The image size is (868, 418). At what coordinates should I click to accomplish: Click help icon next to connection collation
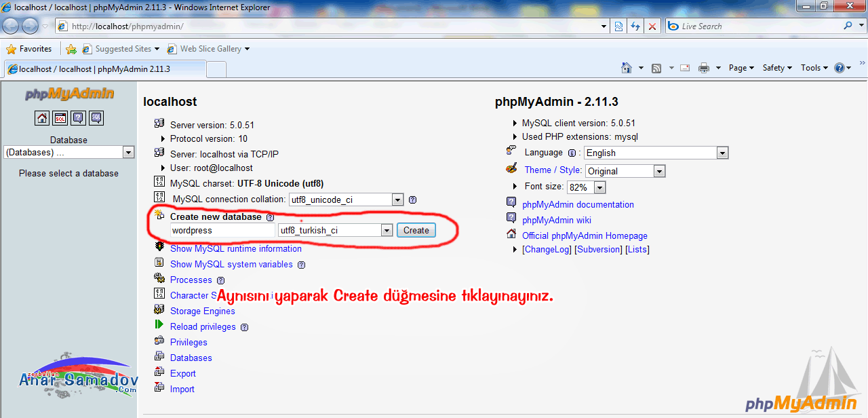point(412,199)
